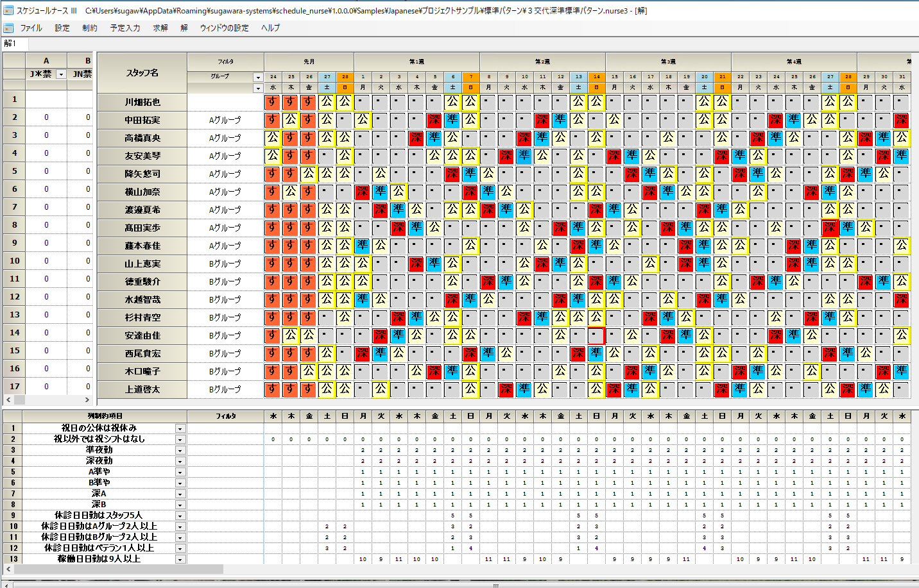Open dropdown for 祝日の公休は祝休み constraint

point(180,428)
